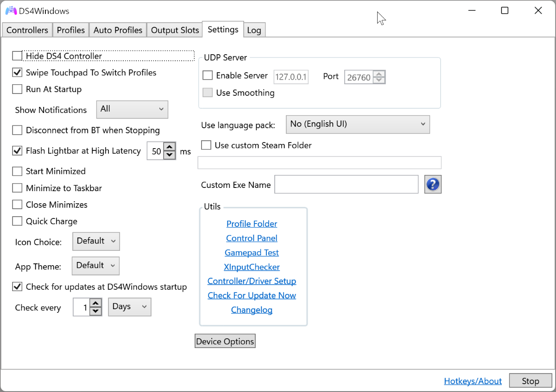This screenshot has width=556, height=392.
Task: Expand the Use language pack dropdown
Action: point(358,124)
